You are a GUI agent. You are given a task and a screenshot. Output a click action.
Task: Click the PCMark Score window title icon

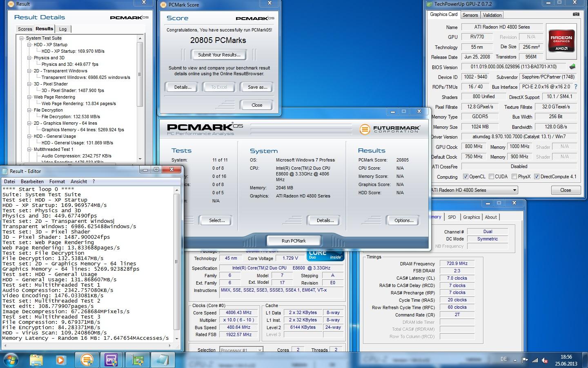pyautogui.click(x=164, y=4)
